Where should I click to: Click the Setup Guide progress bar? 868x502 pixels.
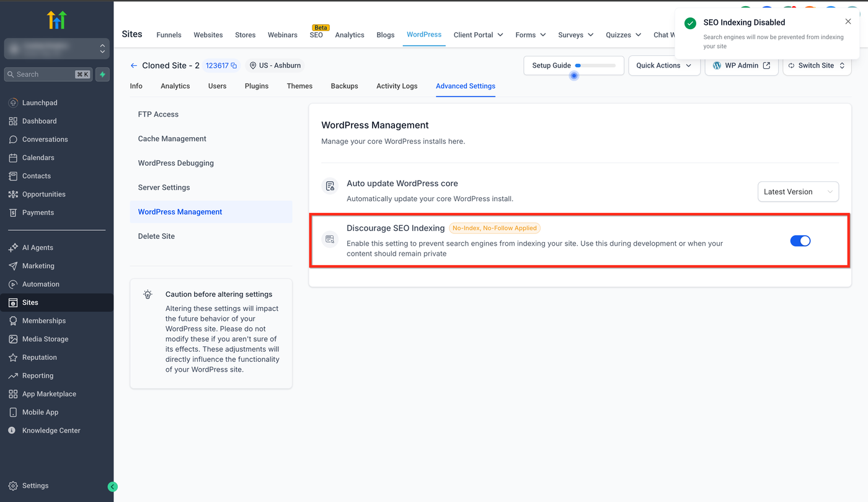[595, 65]
